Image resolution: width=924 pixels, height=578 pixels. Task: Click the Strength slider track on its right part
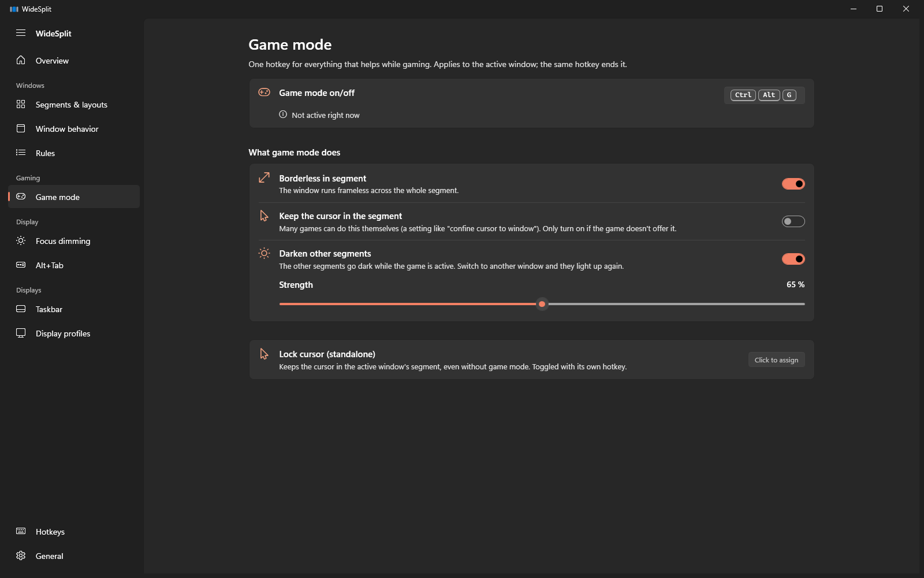pyautogui.click(x=676, y=304)
